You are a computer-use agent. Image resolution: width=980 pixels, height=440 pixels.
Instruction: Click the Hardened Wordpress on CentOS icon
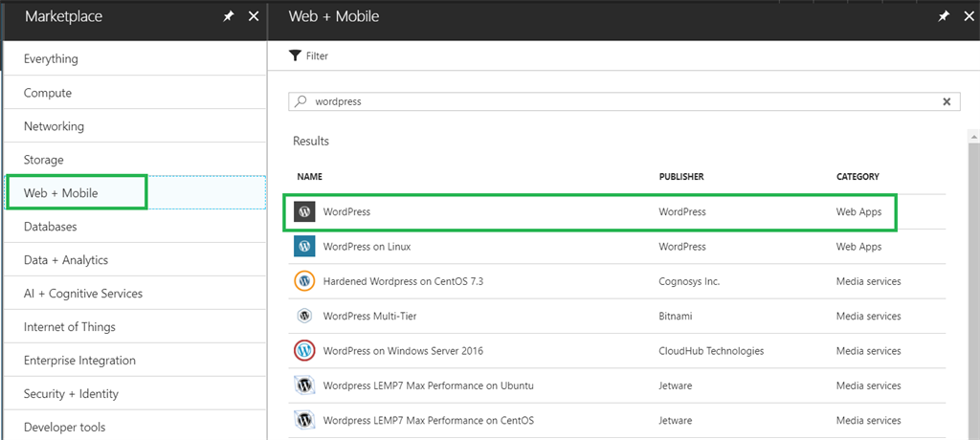pos(304,281)
